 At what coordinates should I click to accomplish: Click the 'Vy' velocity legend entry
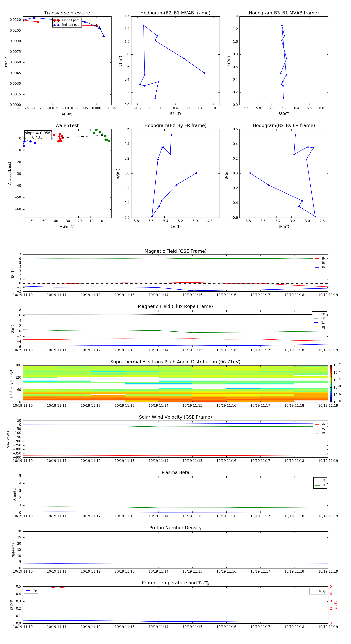coord(320,429)
